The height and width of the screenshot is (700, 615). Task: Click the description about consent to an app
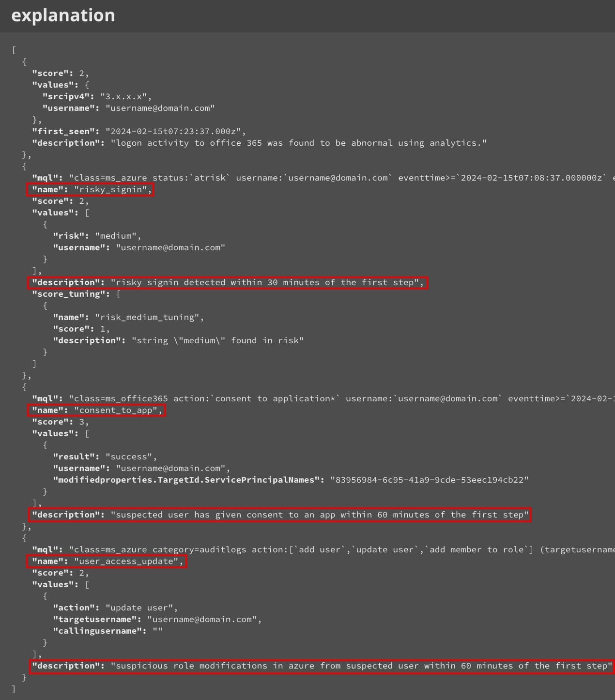tap(280, 515)
